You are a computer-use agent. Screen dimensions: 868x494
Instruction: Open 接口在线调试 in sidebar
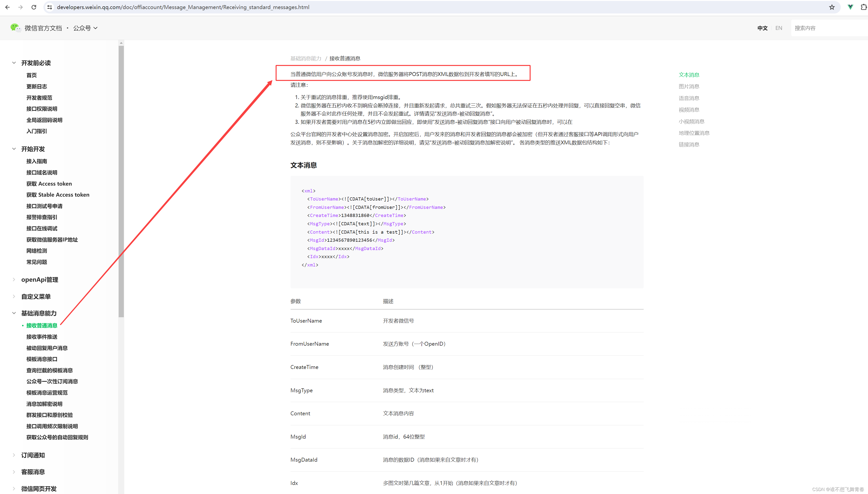pos(42,229)
